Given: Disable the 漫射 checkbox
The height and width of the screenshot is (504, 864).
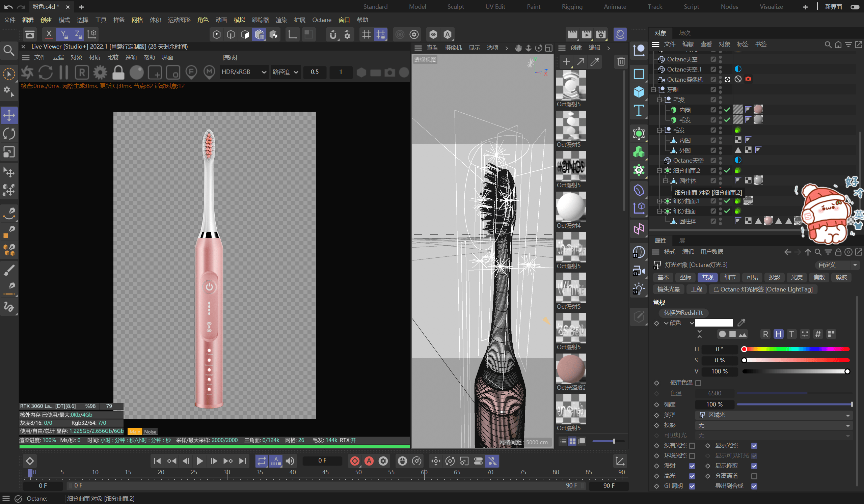Looking at the screenshot, I should point(692,466).
